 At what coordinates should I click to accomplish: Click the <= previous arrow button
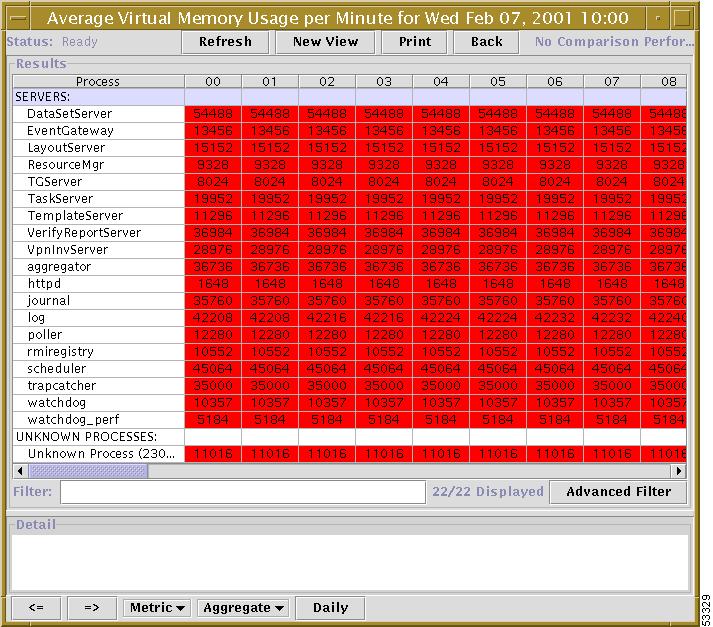[x=36, y=608]
